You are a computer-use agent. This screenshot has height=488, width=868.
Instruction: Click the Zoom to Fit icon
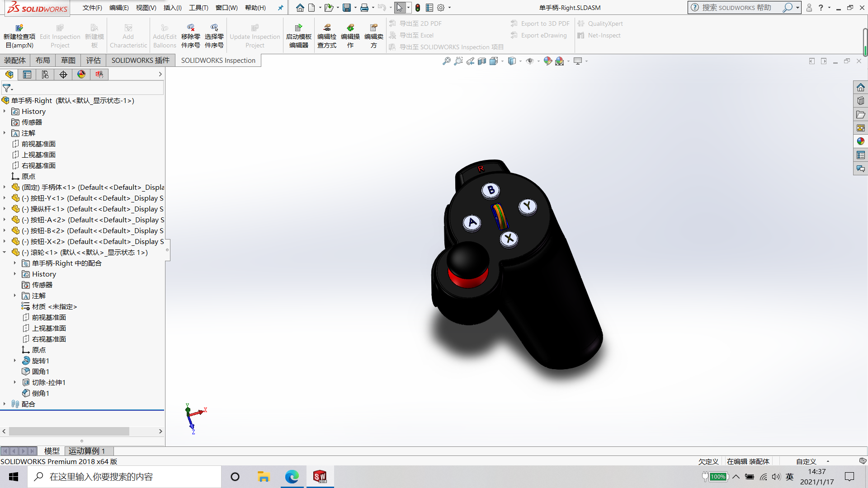pyautogui.click(x=447, y=61)
